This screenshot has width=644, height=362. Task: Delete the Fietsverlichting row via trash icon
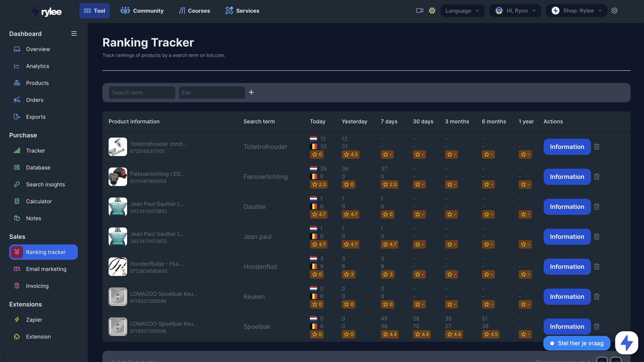(597, 177)
